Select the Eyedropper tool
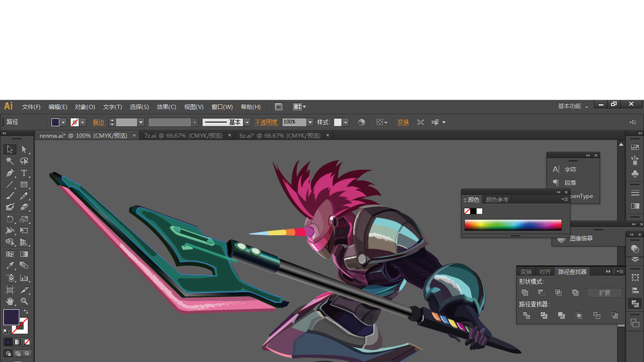 click(10, 265)
